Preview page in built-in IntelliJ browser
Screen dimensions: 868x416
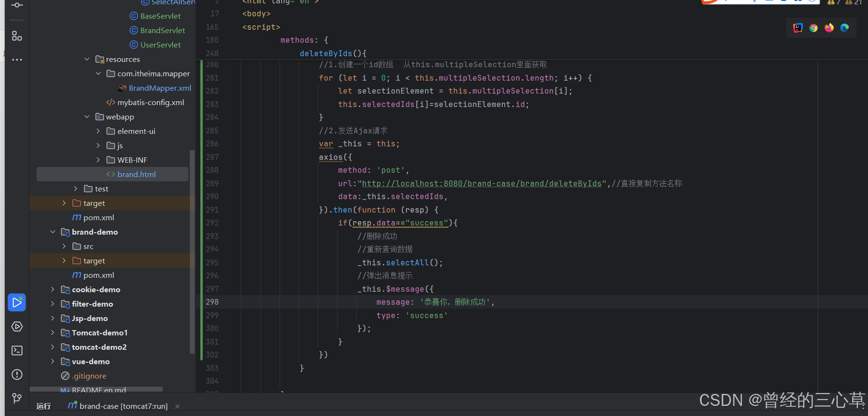tap(798, 28)
